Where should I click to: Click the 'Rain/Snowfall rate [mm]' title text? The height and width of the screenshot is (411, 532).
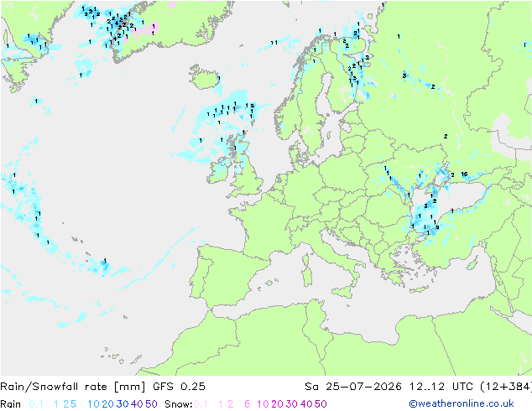coord(73,387)
